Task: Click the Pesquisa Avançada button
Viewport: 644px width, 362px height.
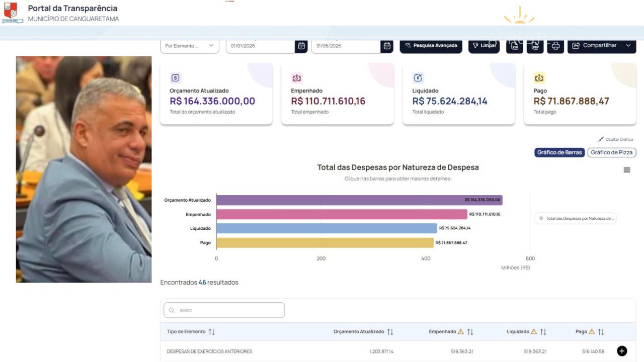Action: tap(431, 46)
